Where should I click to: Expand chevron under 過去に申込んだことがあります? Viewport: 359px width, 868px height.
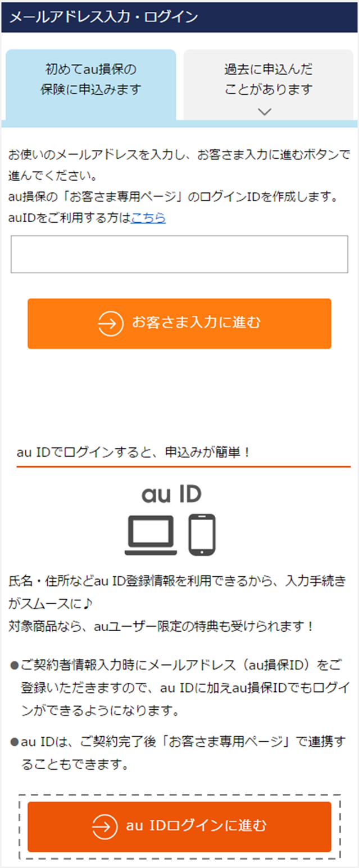tap(265, 112)
